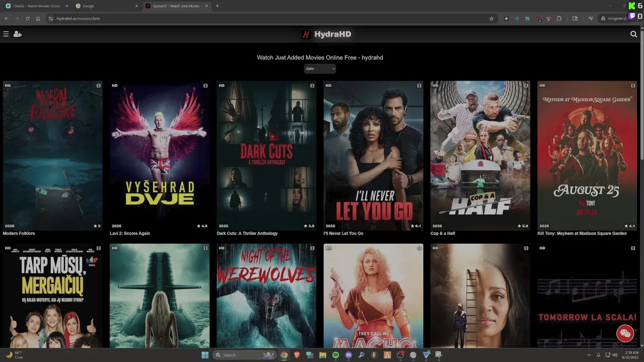Click Dark Cuts: A Thriller Anthology title
This screenshot has height=362, width=644.
(x=247, y=233)
